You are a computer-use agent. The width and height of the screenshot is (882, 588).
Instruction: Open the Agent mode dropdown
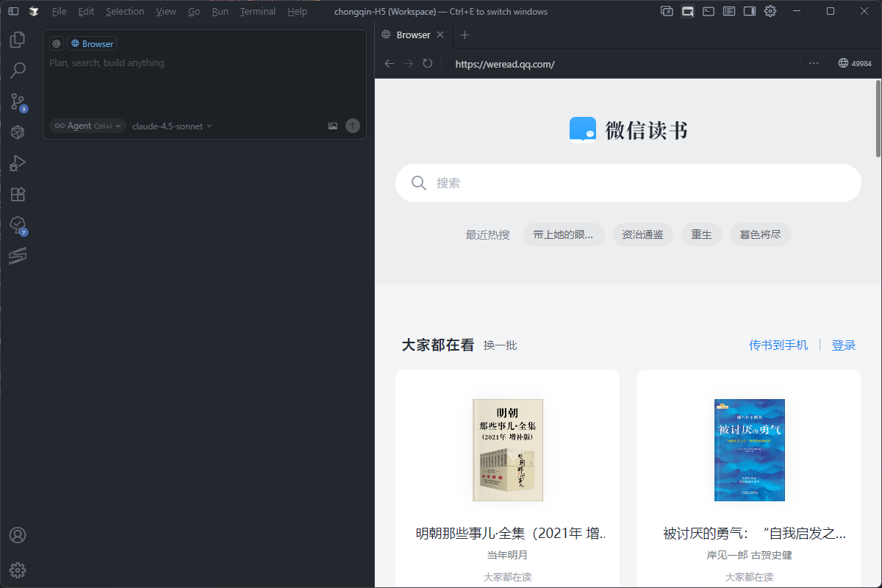click(87, 126)
